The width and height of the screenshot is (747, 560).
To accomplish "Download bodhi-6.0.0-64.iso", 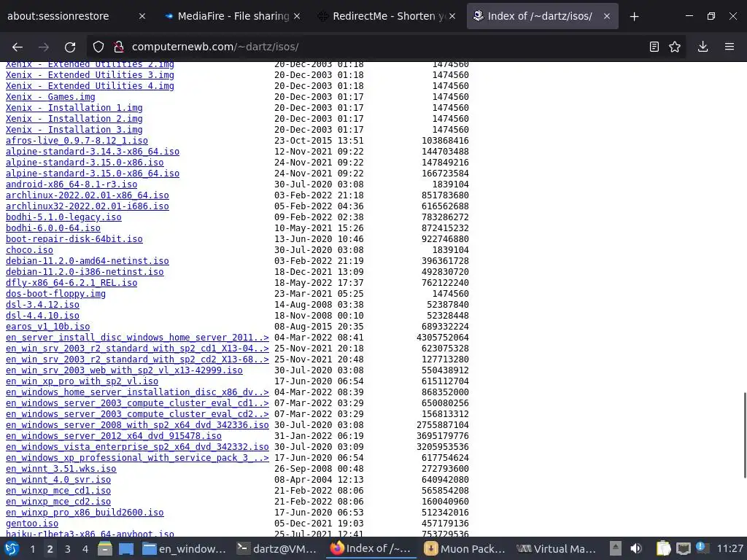I will pos(53,228).
